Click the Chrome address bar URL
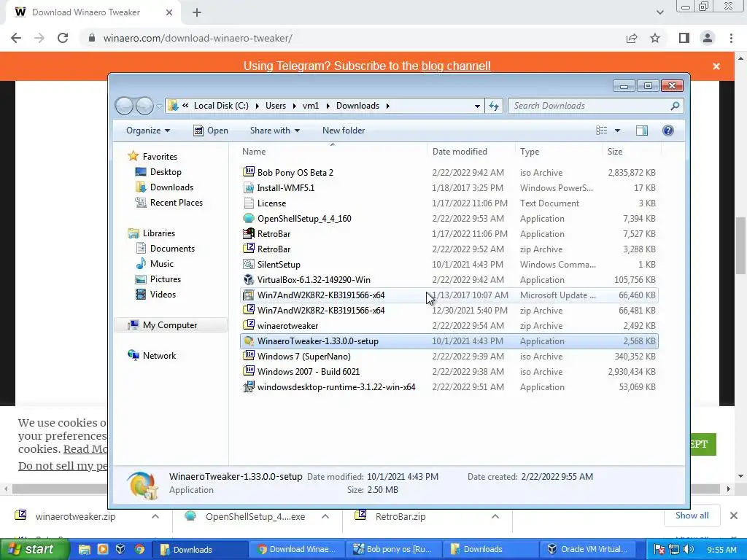This screenshot has height=560, width=747. coord(198,38)
